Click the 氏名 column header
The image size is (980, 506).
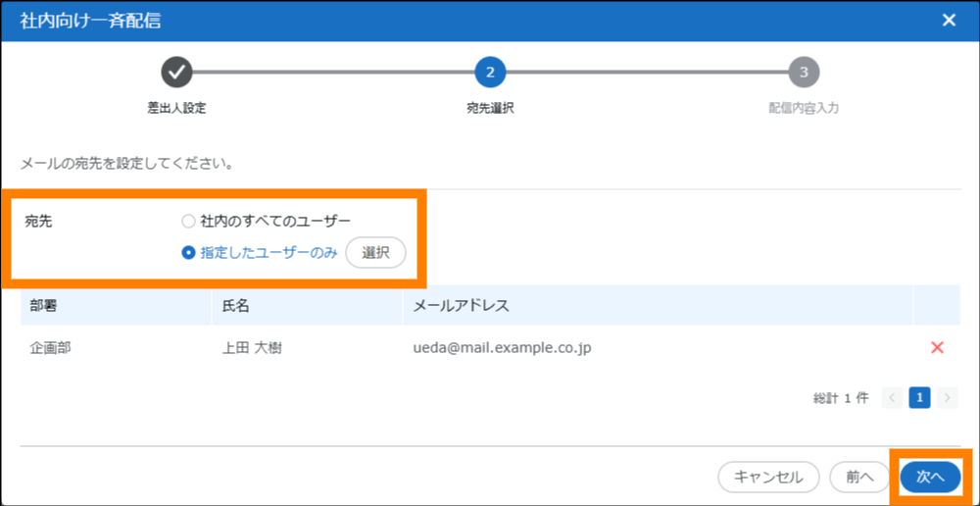tap(237, 305)
